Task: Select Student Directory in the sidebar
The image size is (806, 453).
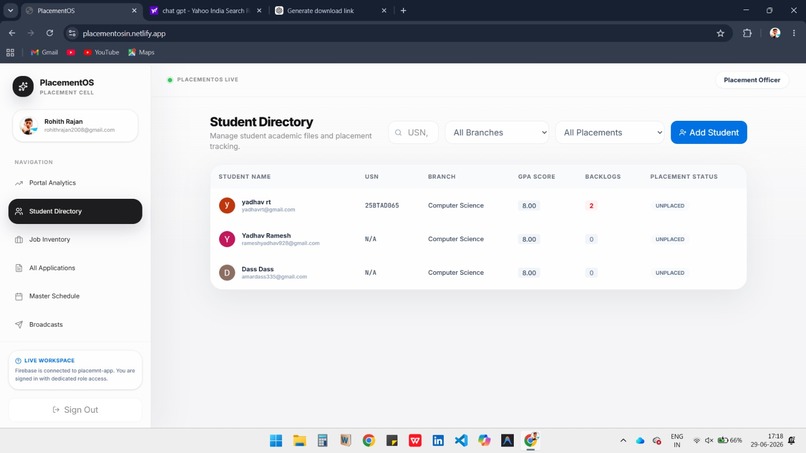Action: (75, 211)
